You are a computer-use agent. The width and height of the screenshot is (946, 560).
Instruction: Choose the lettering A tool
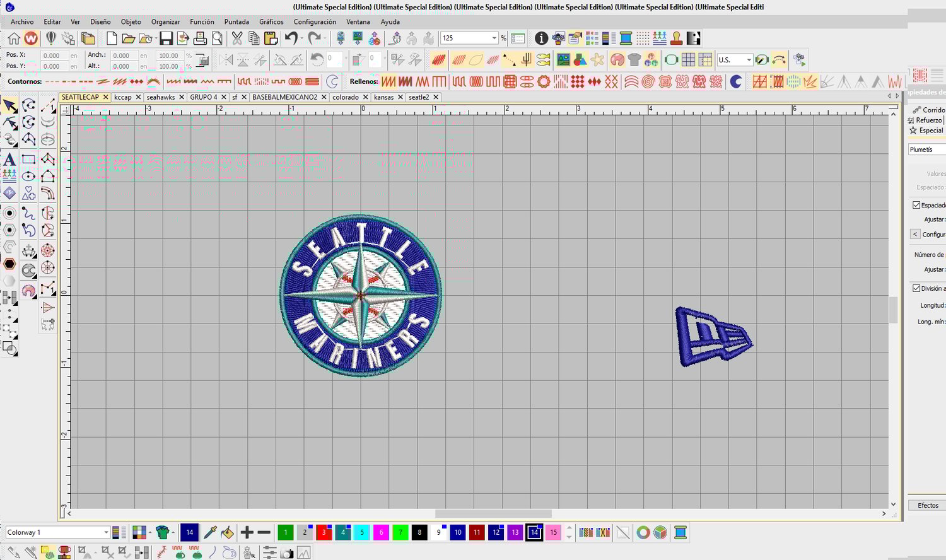coord(9,159)
